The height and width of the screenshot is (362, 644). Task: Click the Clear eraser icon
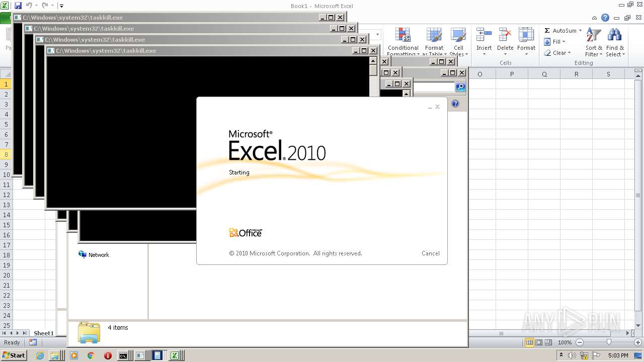[547, 53]
